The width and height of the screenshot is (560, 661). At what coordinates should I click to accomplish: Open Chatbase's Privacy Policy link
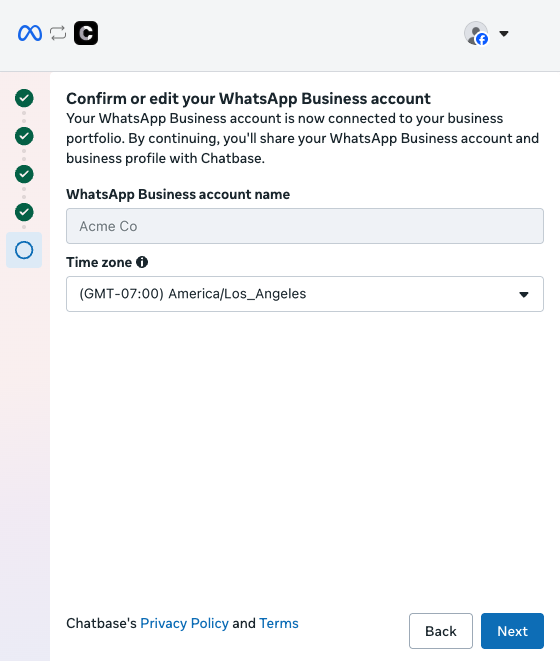click(x=184, y=623)
